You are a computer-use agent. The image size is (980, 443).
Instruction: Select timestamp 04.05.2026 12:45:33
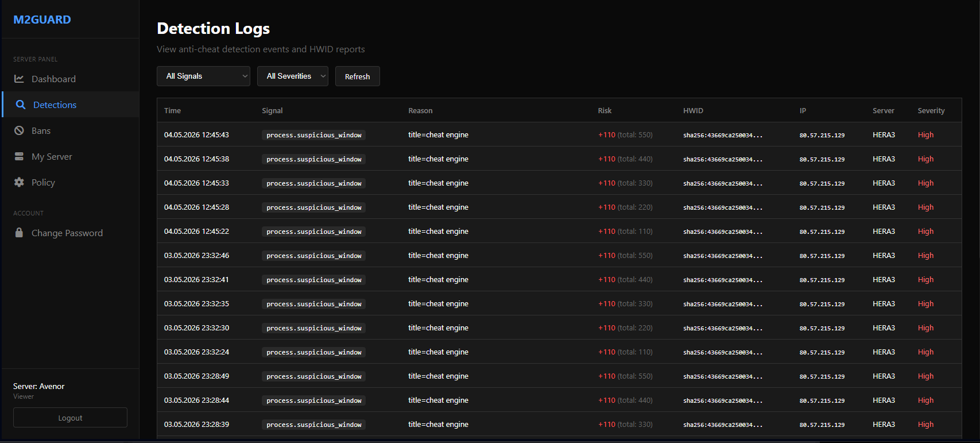pyautogui.click(x=196, y=183)
